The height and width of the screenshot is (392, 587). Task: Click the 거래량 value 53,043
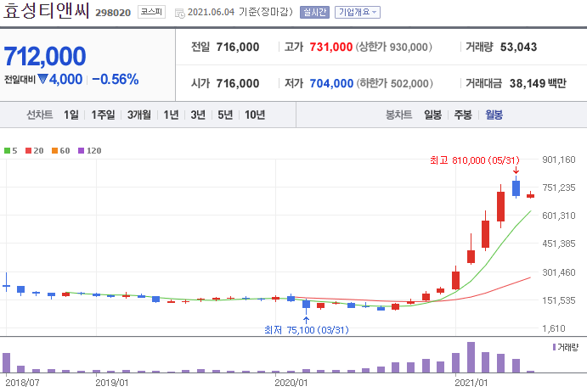518,48
